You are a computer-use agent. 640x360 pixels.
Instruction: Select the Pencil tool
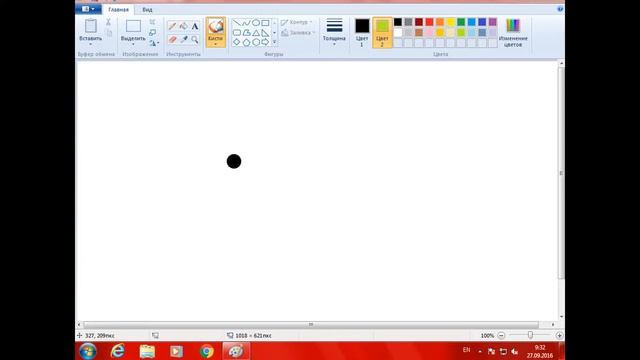[x=173, y=26]
